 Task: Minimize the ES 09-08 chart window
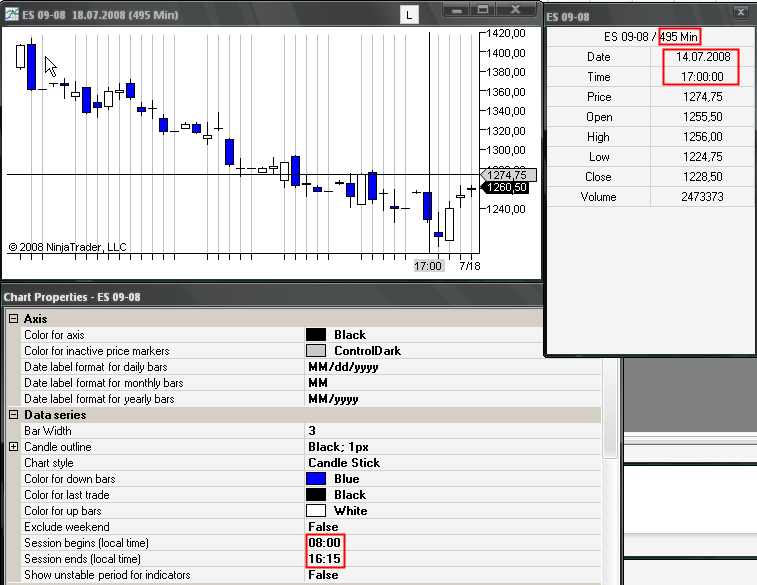pyautogui.click(x=457, y=10)
